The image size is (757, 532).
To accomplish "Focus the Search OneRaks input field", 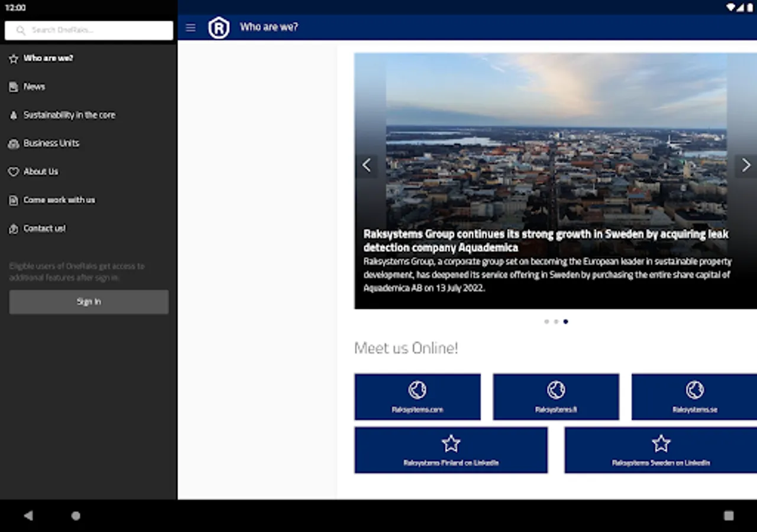I will tap(89, 30).
